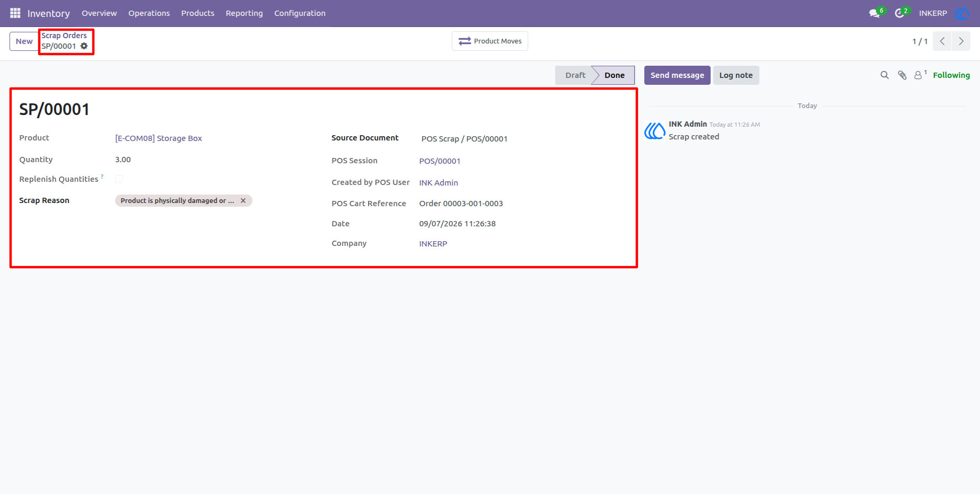980x494 pixels.
Task: Open the activities clock icon
Action: [900, 13]
